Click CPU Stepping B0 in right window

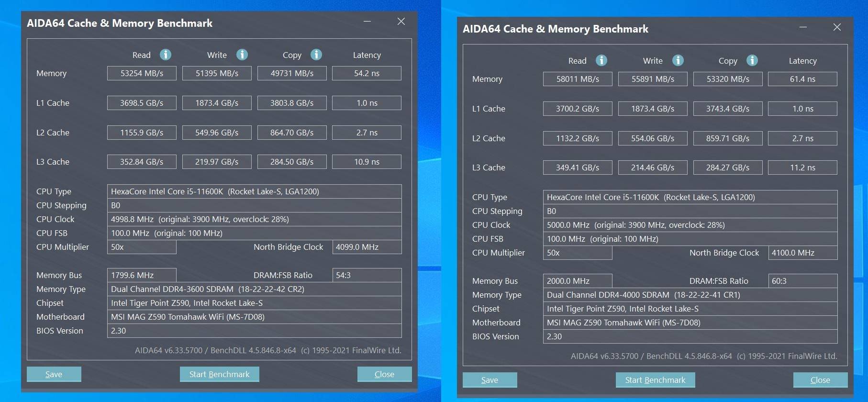(690, 211)
